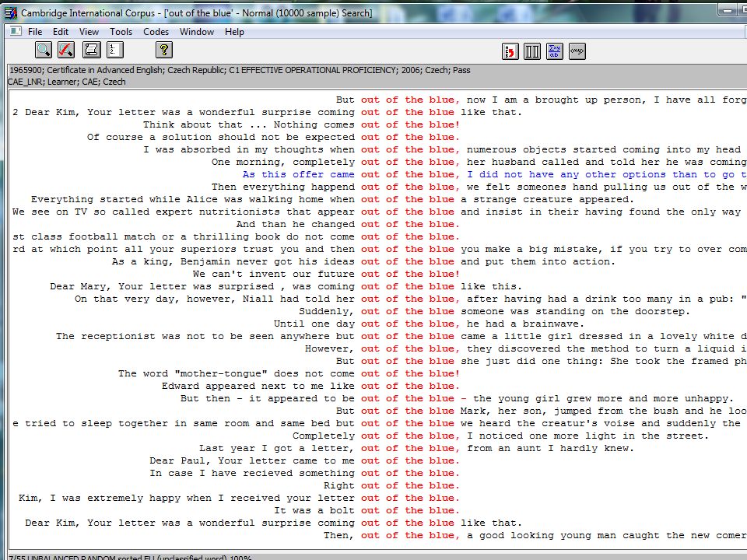
Task: Click the yellow question mark help icon
Action: (x=164, y=50)
